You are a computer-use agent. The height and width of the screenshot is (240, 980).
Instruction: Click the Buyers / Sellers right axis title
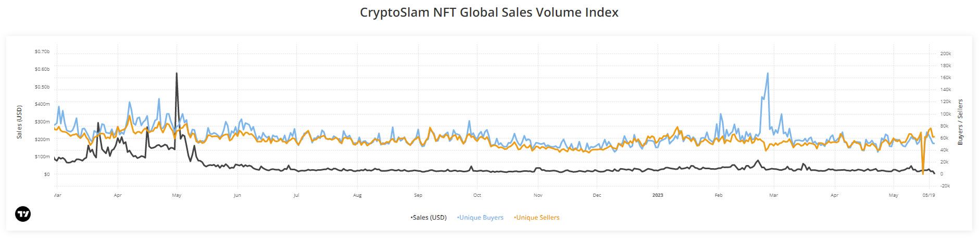pos(961,122)
